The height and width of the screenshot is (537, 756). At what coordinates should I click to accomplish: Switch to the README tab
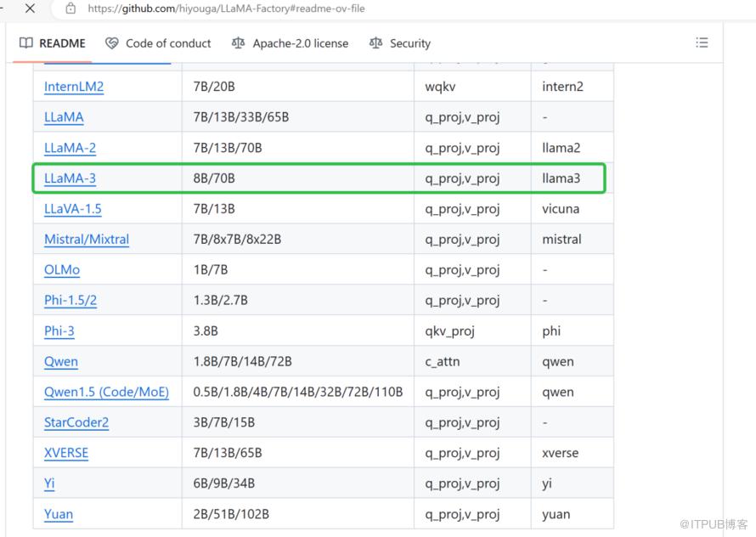click(53, 43)
